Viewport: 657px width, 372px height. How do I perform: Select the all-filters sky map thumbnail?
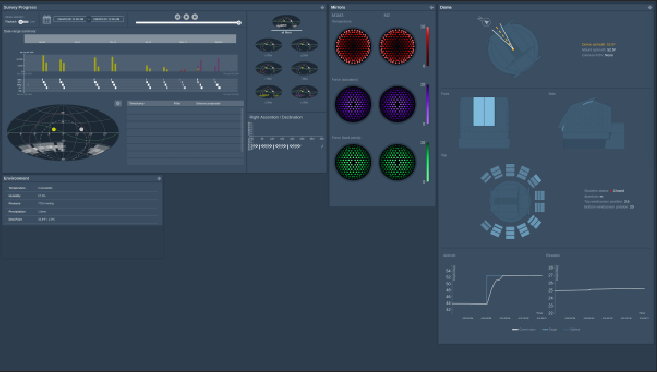pyautogui.click(x=286, y=24)
